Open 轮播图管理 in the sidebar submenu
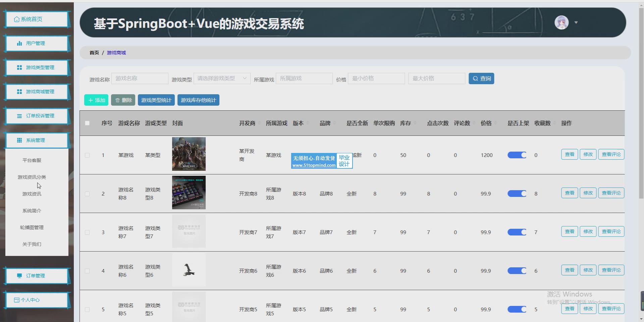The width and height of the screenshot is (644, 322). click(32, 227)
